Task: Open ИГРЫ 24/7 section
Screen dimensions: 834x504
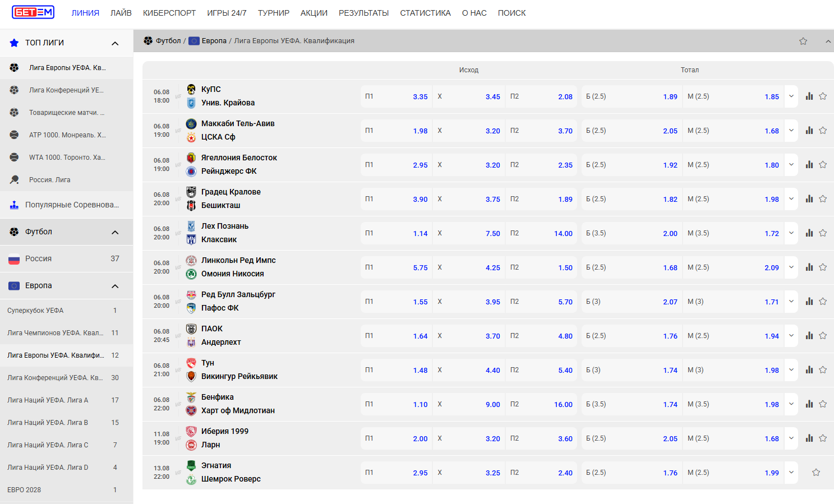Action: [x=227, y=13]
